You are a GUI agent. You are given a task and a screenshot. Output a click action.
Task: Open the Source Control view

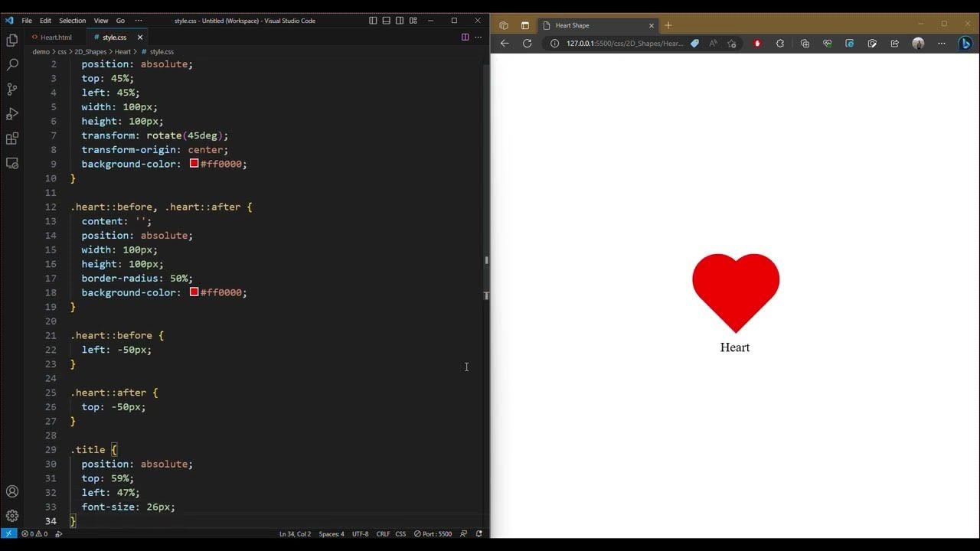[x=12, y=89]
